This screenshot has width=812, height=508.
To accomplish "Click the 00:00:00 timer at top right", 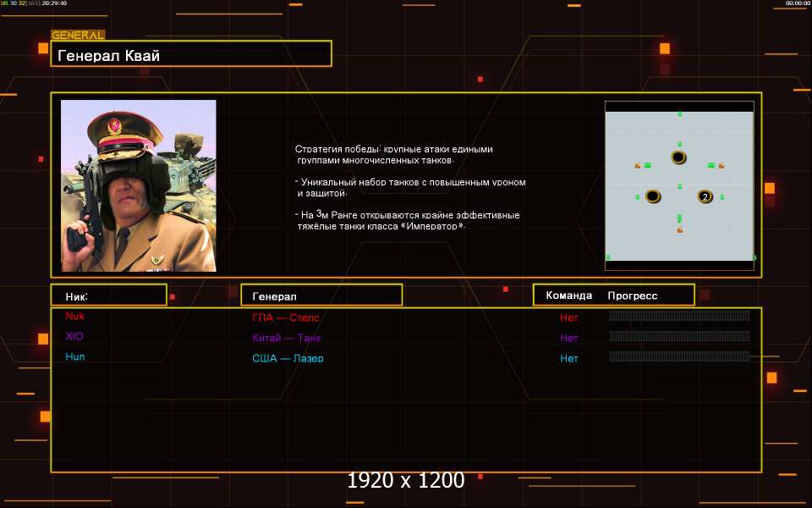I will point(798,3).
